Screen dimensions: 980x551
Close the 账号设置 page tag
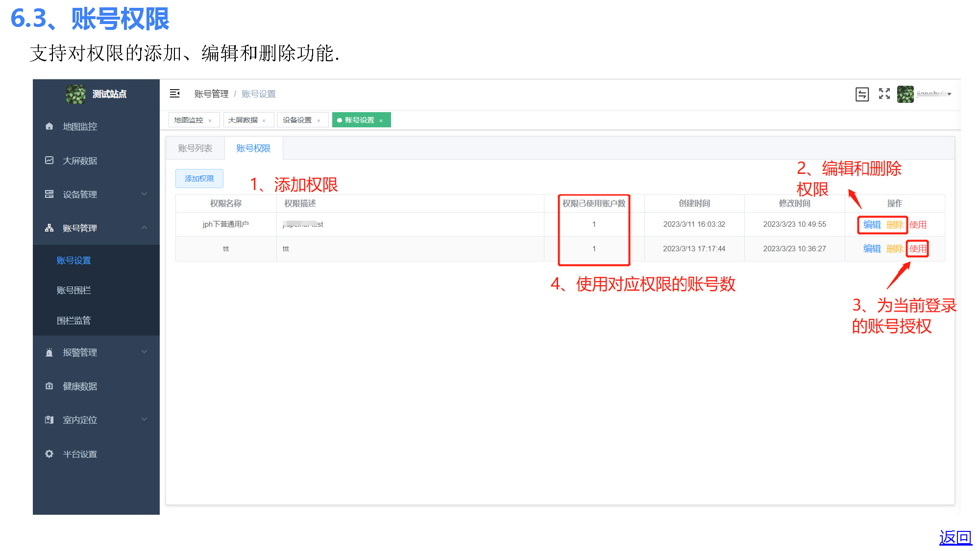tap(381, 120)
